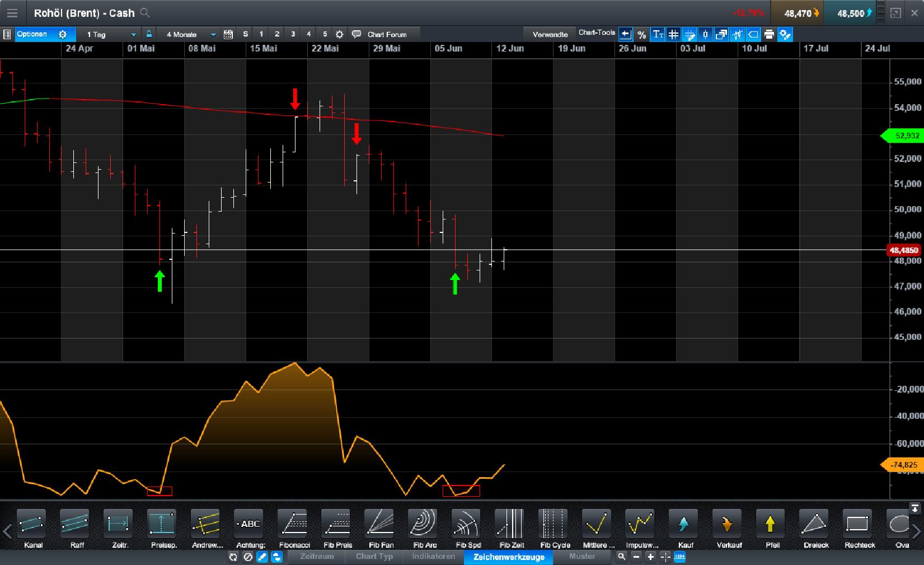The image size is (924, 565).
Task: Open the 1 Tag timeframe dropdown
Action: [x=133, y=34]
